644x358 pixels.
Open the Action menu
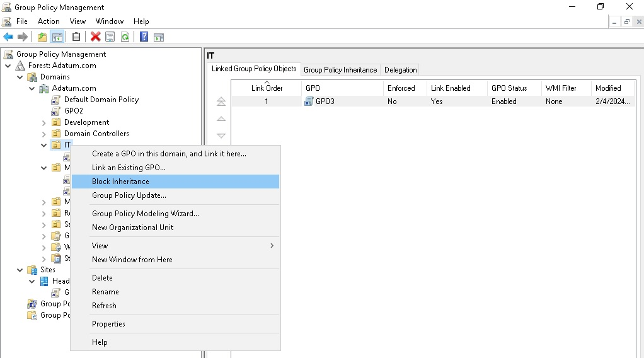tap(49, 21)
